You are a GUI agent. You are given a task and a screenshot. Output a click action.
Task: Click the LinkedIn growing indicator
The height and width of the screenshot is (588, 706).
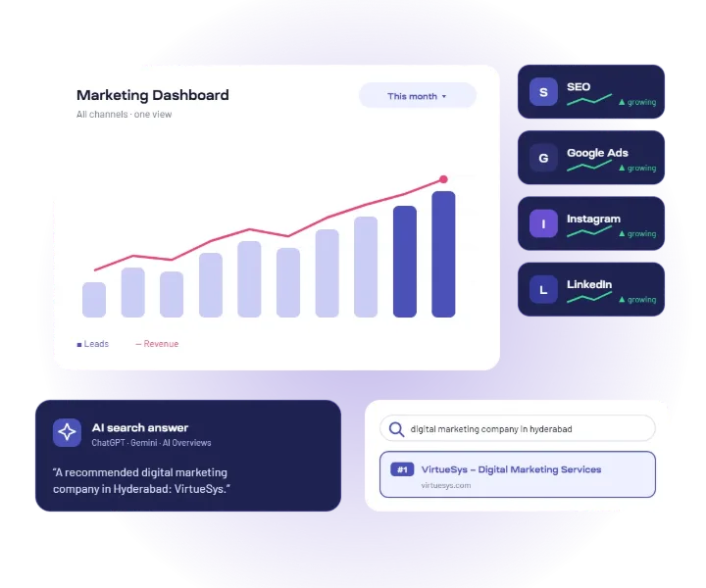pos(637,300)
